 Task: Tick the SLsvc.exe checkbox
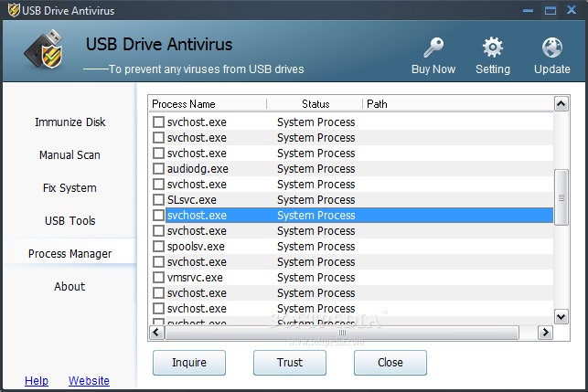pyautogui.click(x=158, y=200)
